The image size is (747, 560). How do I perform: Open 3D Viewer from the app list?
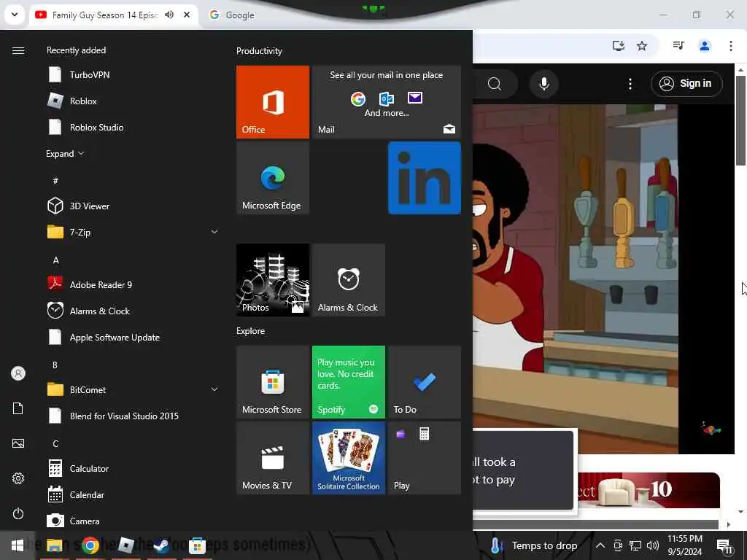point(133,206)
